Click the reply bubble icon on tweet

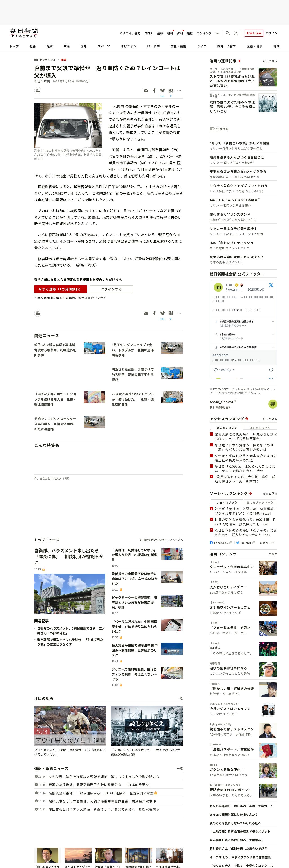(x=216, y=370)
